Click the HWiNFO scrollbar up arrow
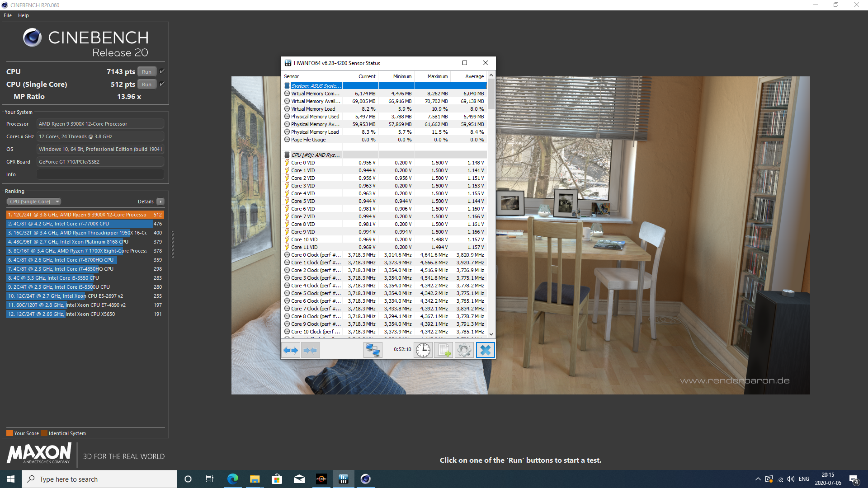Viewport: 868px width, 488px height. pos(491,75)
